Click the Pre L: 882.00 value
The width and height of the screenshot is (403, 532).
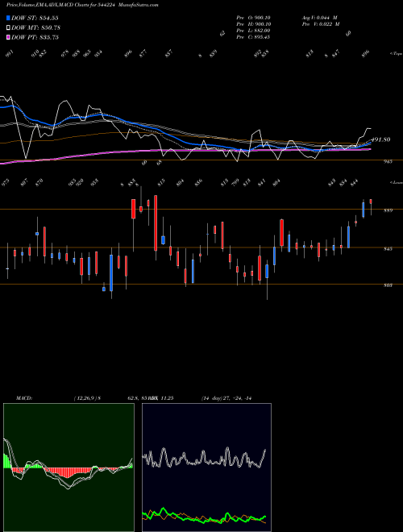coord(253,31)
